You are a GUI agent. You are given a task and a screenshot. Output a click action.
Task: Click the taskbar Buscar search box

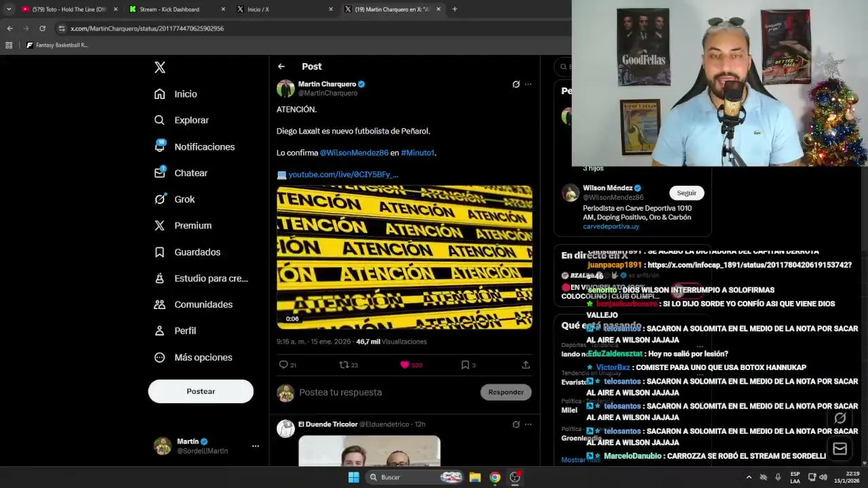coord(414,477)
